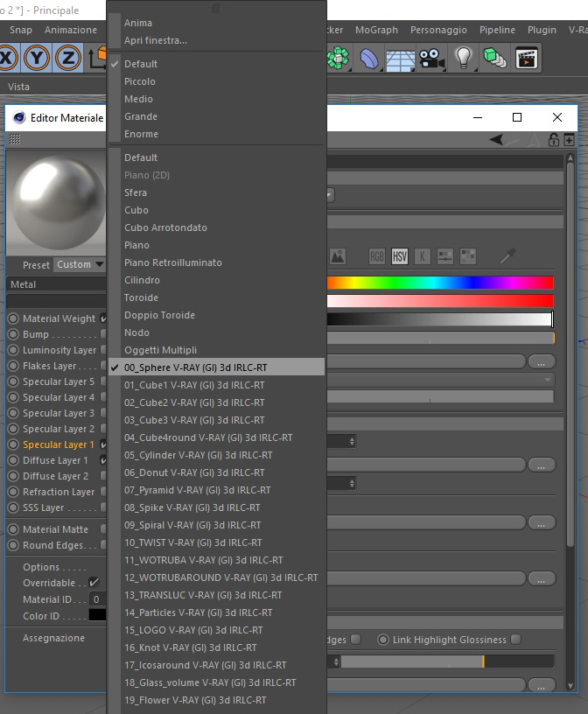Switch color mode to Kelvin
The width and height of the screenshot is (588, 714).
pos(423,256)
